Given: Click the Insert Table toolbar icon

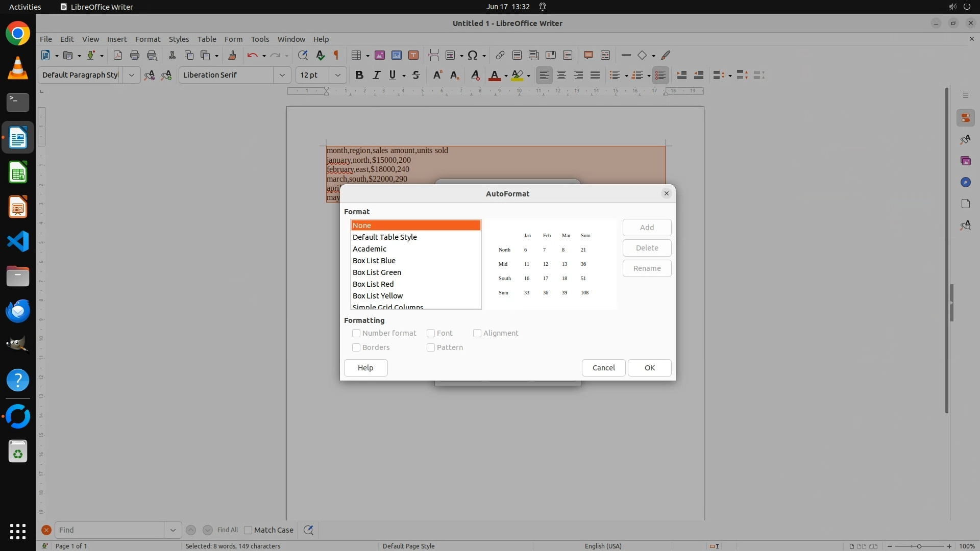Looking at the screenshot, I should pyautogui.click(x=356, y=55).
